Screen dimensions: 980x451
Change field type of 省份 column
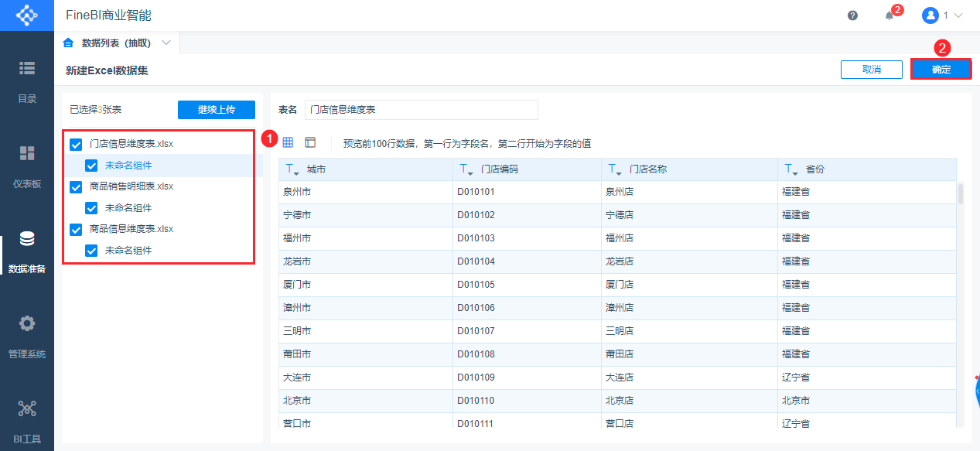pos(791,169)
